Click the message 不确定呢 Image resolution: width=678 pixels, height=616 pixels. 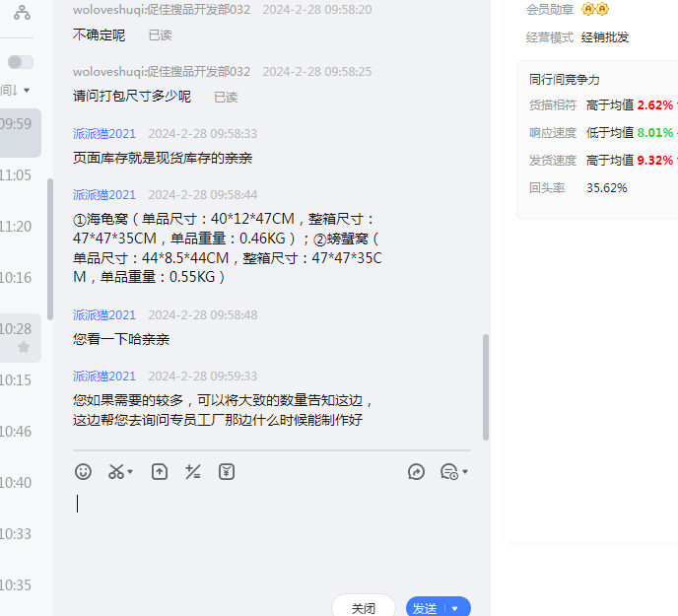[x=99, y=35]
